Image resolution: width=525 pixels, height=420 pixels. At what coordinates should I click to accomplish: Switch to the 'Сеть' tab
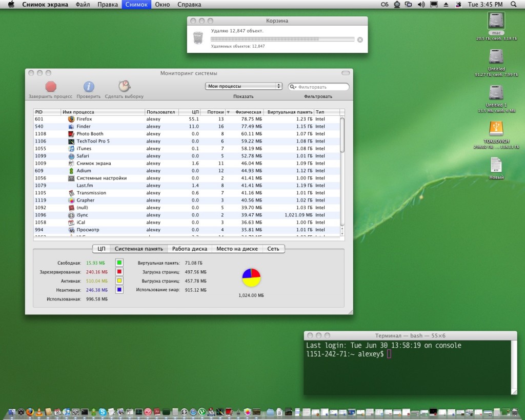tap(273, 249)
